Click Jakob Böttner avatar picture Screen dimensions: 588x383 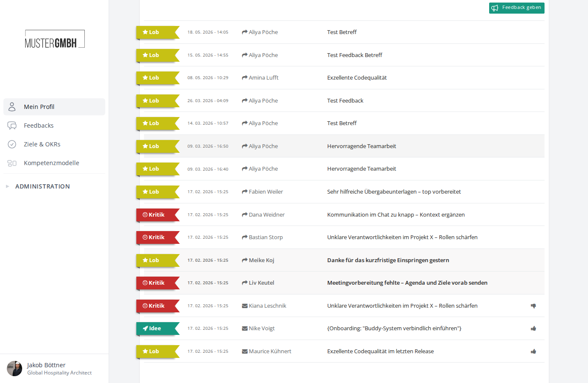(x=14, y=369)
